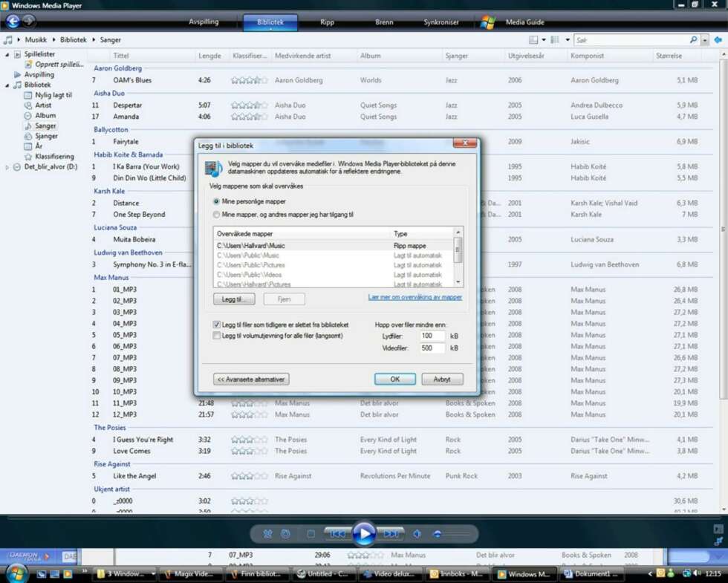Image resolution: width=728 pixels, height=583 pixels.
Task: Open the search options dropdown arrow
Action: point(705,40)
